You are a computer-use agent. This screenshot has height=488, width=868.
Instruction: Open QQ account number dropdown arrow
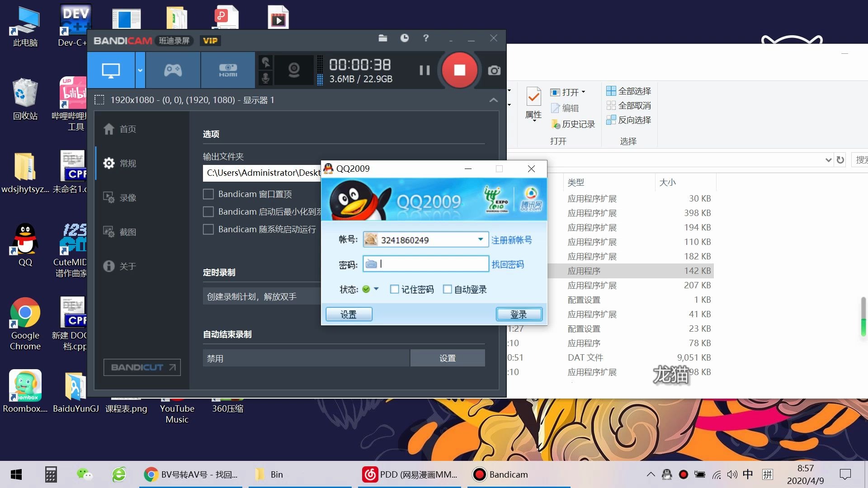[x=481, y=239]
